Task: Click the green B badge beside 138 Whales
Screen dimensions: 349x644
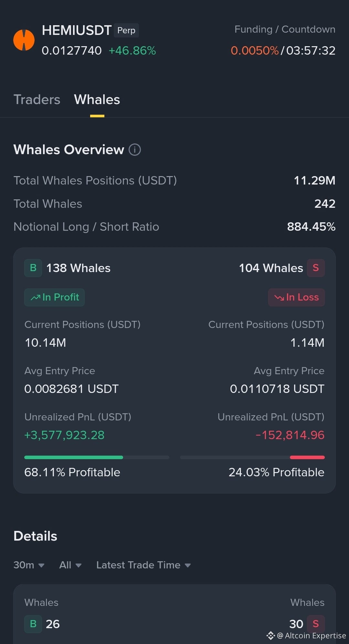Action: [33, 268]
